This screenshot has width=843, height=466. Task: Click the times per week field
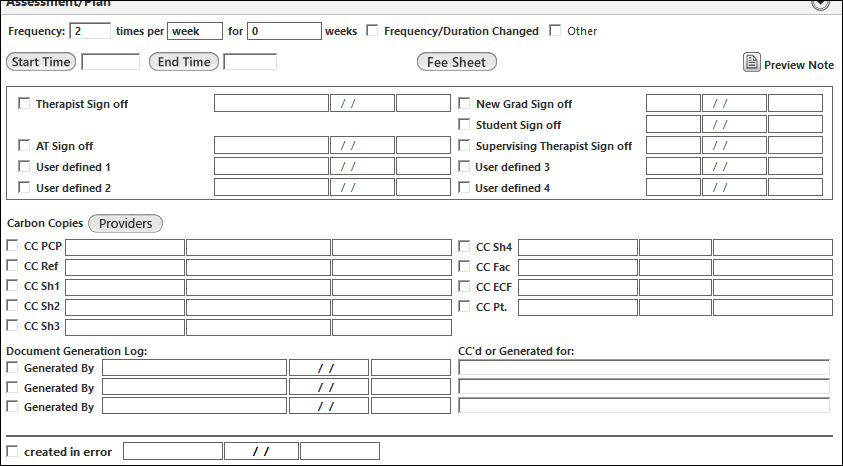(195, 31)
